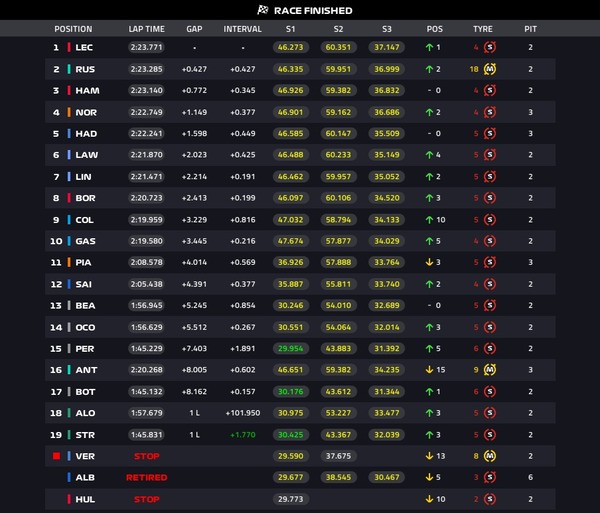Click the RACE FINISHED title
This screenshot has width=600, height=513.
click(313, 10)
